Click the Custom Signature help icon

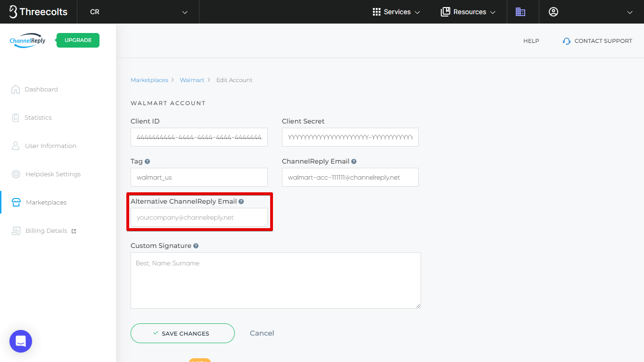click(196, 246)
